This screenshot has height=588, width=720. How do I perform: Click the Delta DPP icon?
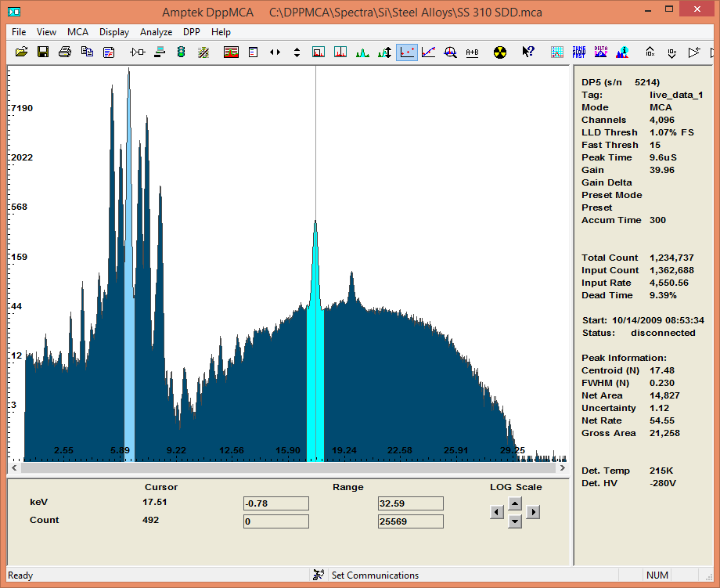click(600, 52)
